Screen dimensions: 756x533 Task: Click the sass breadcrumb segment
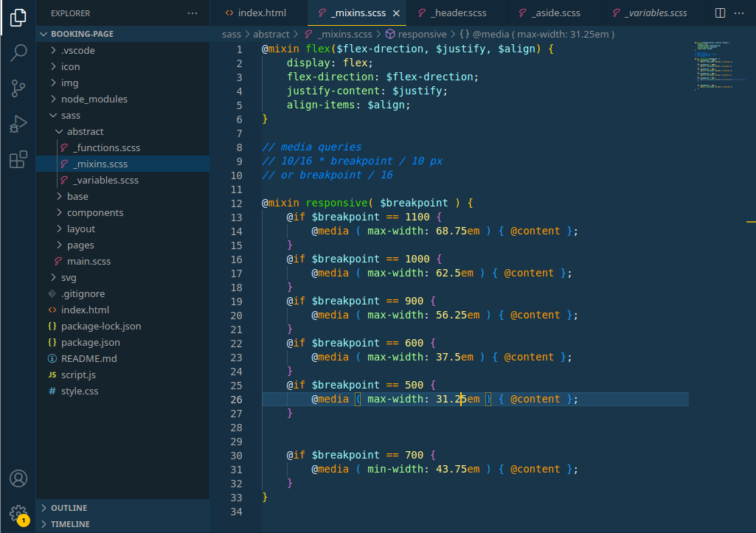[232, 34]
